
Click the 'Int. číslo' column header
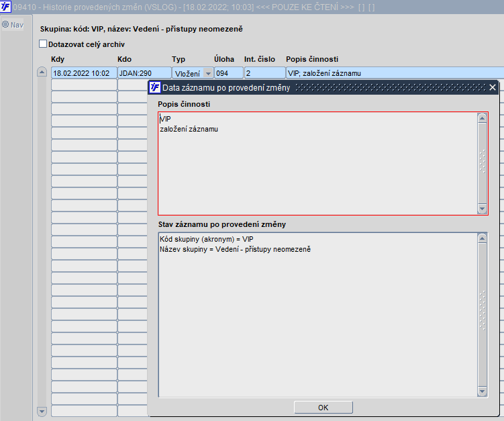[x=260, y=59]
